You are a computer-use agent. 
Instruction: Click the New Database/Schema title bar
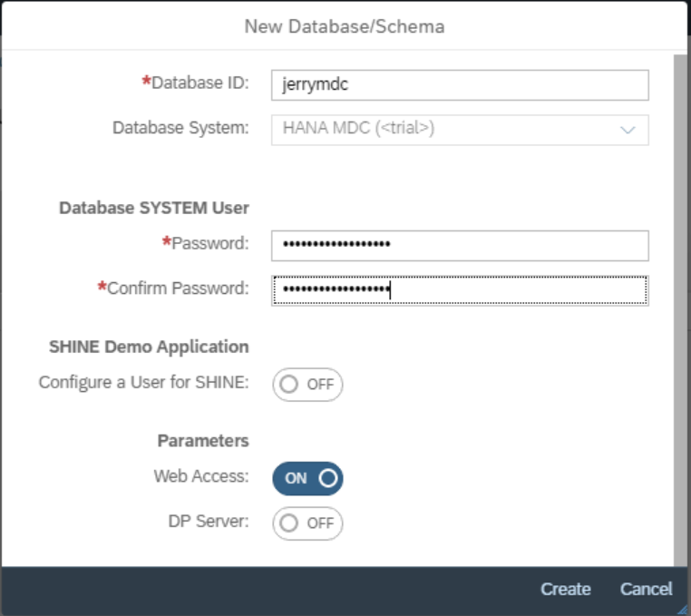tap(345, 26)
